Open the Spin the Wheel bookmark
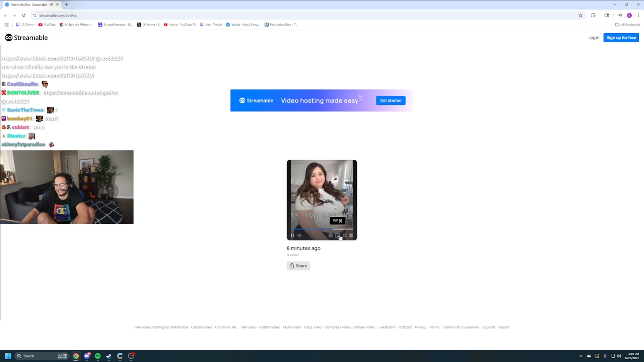644x362 pixels. point(76,25)
